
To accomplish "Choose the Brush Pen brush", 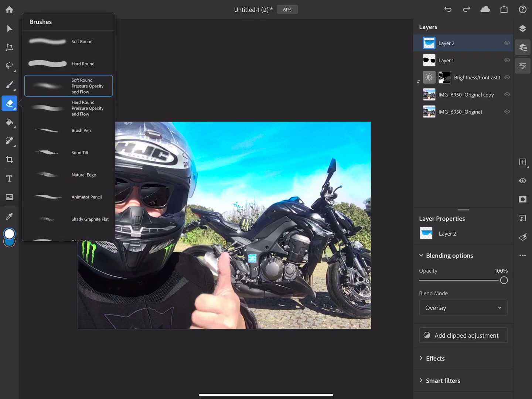I will [x=68, y=130].
